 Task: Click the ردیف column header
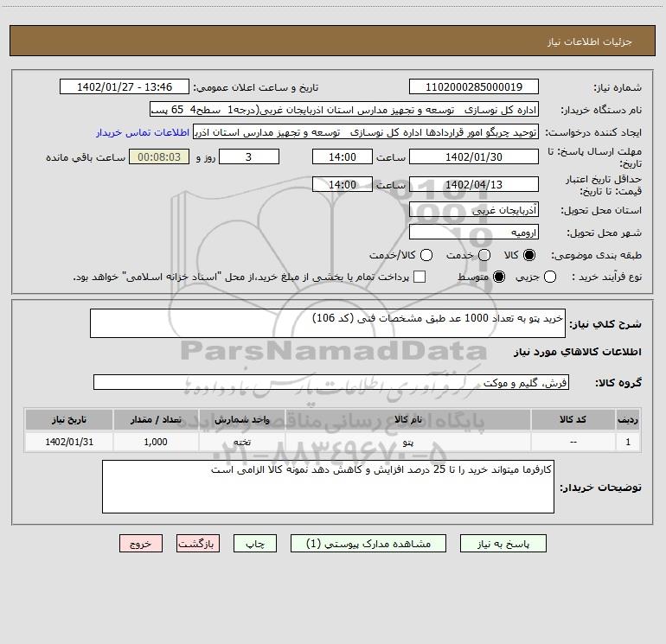pyautogui.click(x=628, y=420)
